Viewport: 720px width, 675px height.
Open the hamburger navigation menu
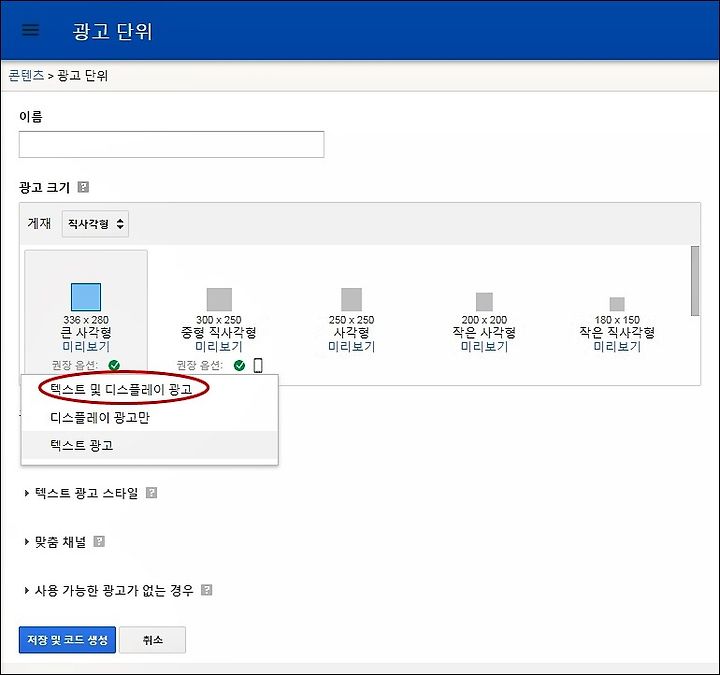(x=30, y=30)
